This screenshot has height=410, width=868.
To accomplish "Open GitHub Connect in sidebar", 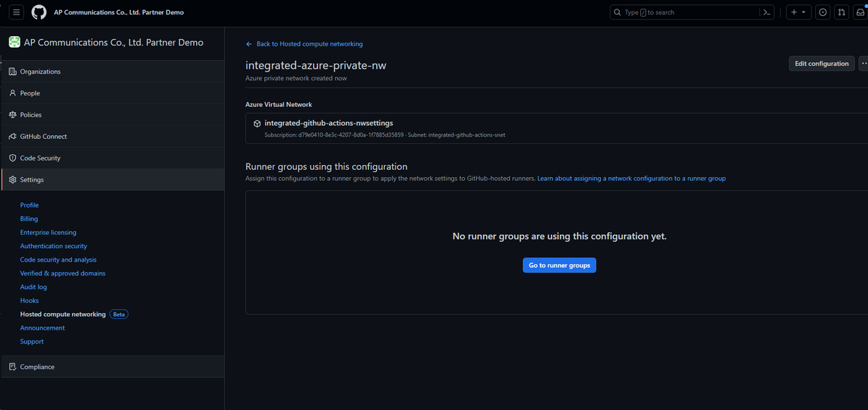I will [x=112, y=137].
